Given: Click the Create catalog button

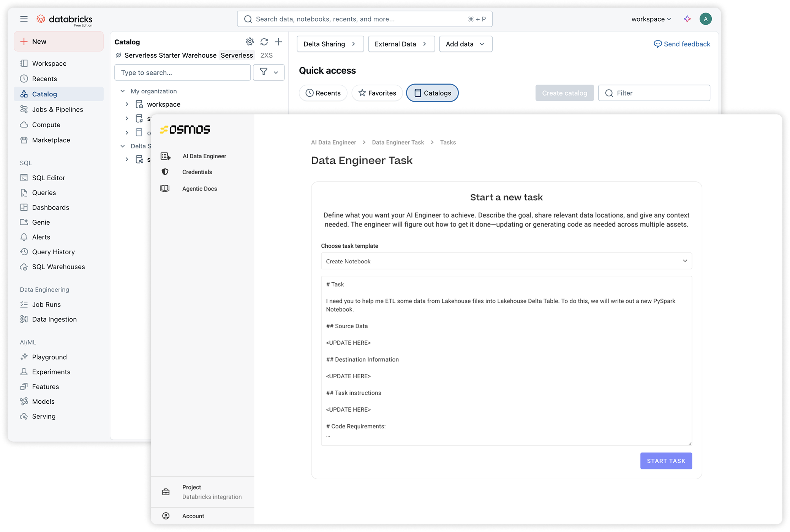Looking at the screenshot, I should pyautogui.click(x=564, y=93).
